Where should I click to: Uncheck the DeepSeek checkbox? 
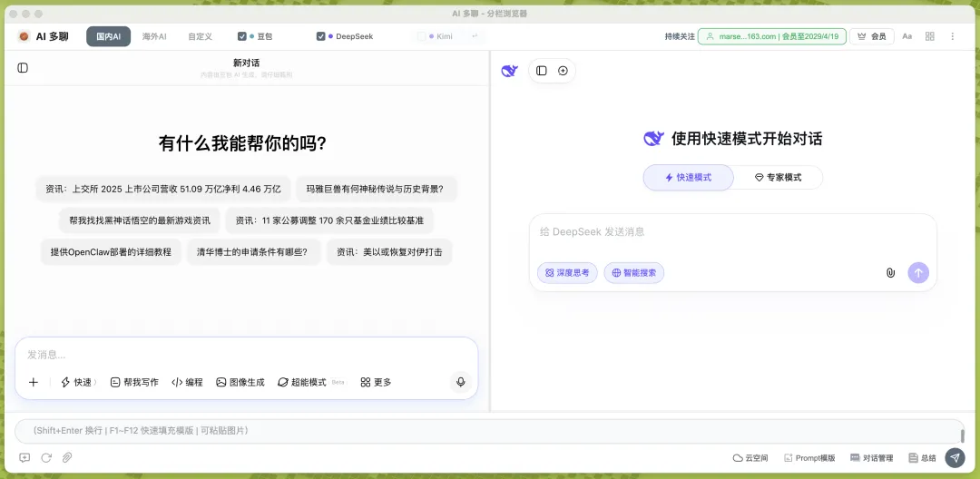coord(320,36)
